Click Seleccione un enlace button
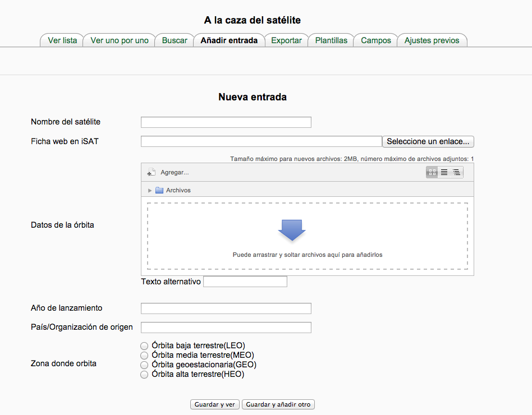The height and width of the screenshot is (415, 532). click(x=428, y=141)
